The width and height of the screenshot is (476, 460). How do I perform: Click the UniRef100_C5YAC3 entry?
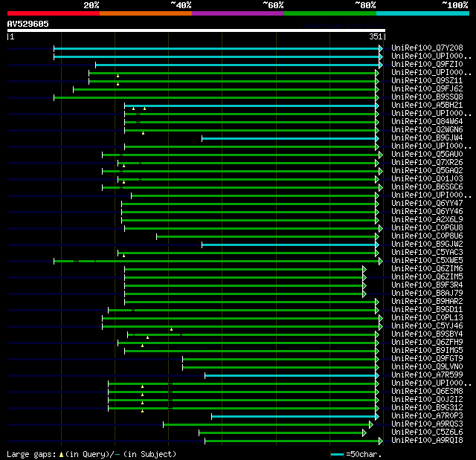[x=427, y=253]
